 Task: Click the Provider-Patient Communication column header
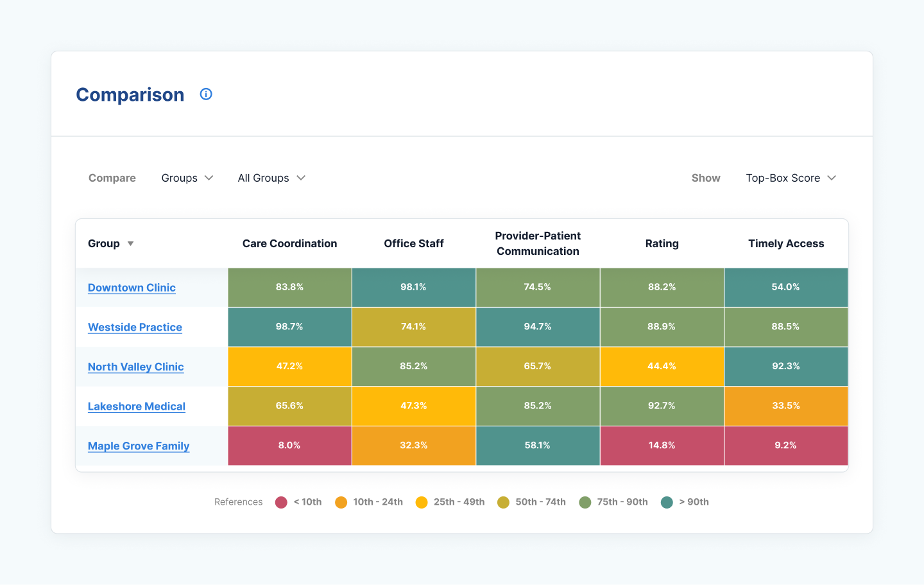[x=538, y=243]
